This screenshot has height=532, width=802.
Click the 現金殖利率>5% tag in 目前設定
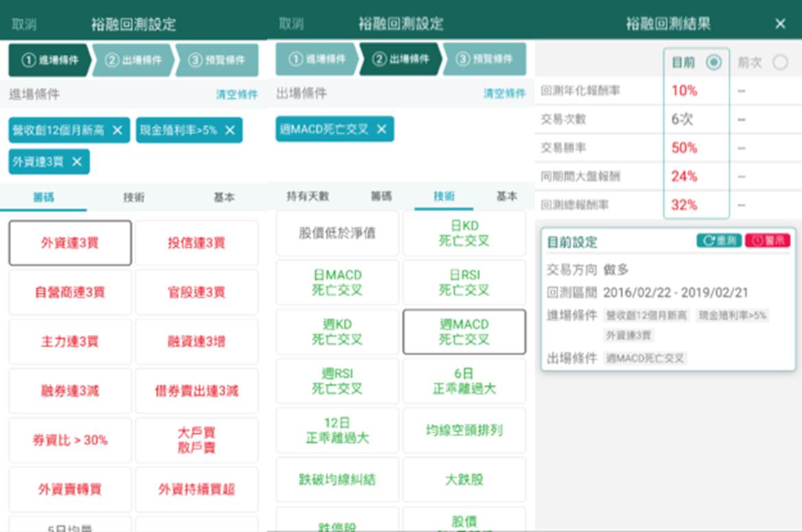point(733,315)
